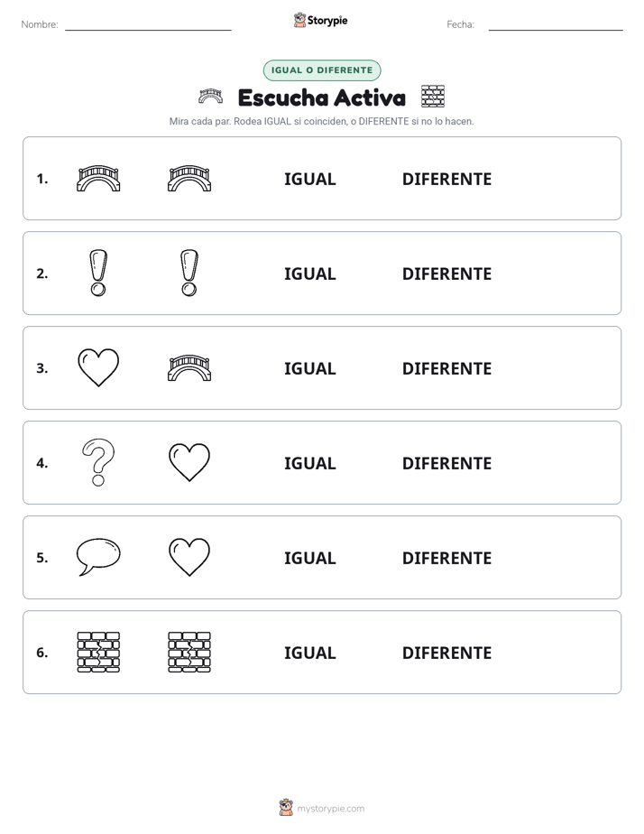The height and width of the screenshot is (834, 644).
Task: Click the first bridge icon in row 1
Action: click(x=98, y=178)
